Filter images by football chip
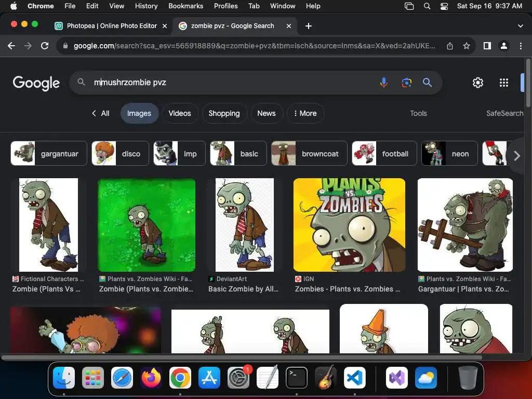Viewport: 532px width, 399px height. 384,153
